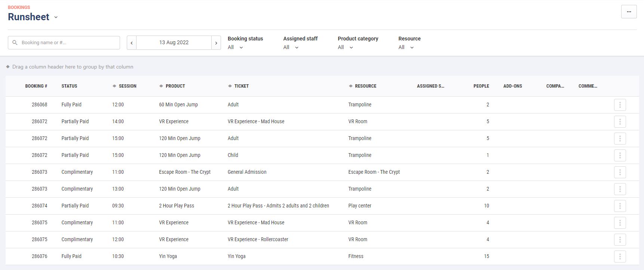
Task: Open row actions for Yin Yoga booking 286076
Action: (x=620, y=257)
